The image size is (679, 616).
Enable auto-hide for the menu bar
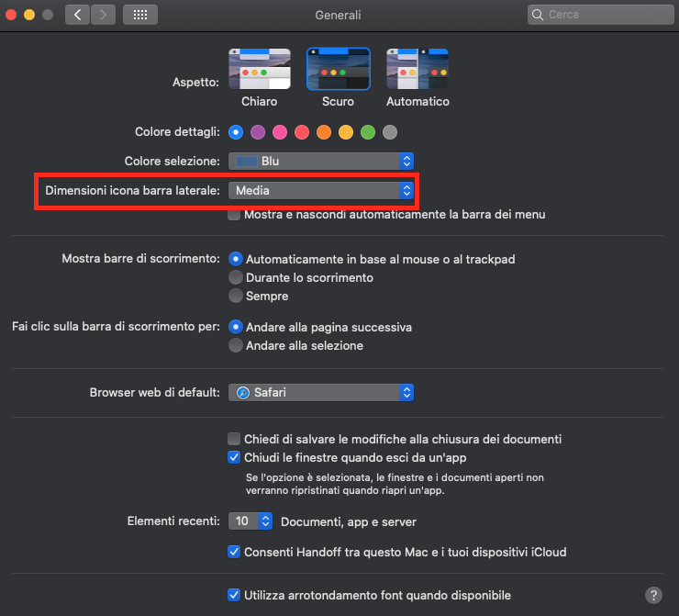click(234, 215)
